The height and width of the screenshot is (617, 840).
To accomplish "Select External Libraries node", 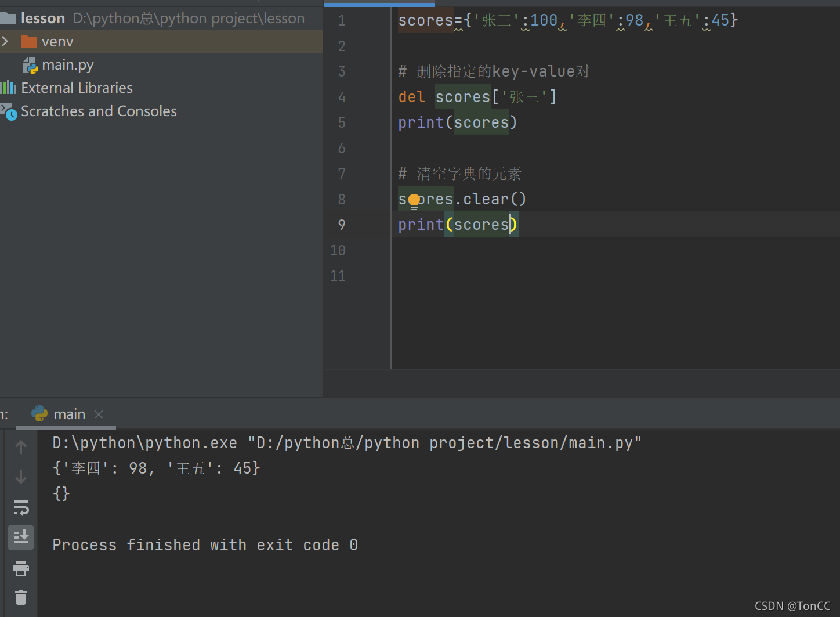I will coord(77,88).
